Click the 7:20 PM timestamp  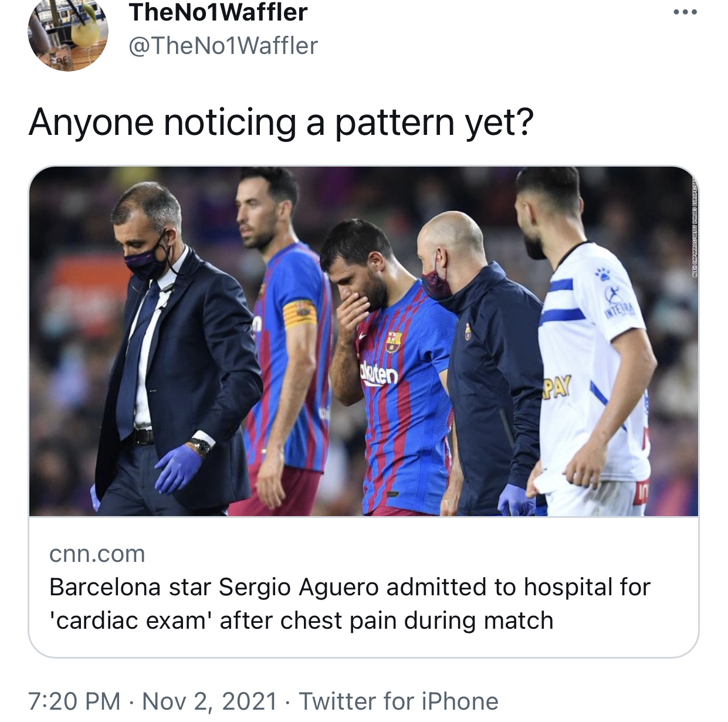(74, 701)
